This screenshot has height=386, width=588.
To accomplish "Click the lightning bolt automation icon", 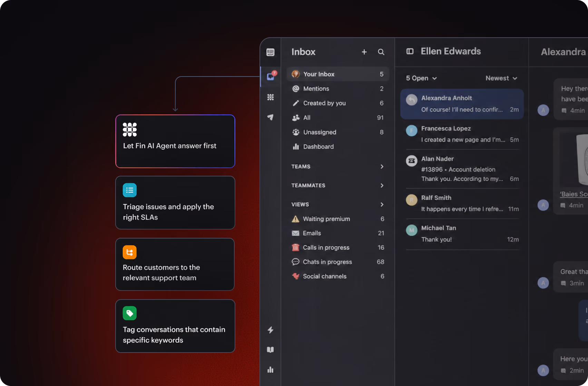I will 271,330.
